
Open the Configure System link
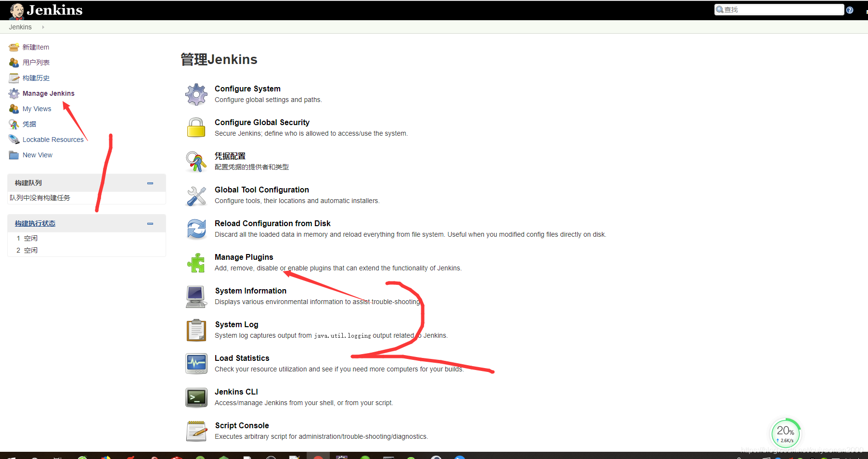click(247, 89)
